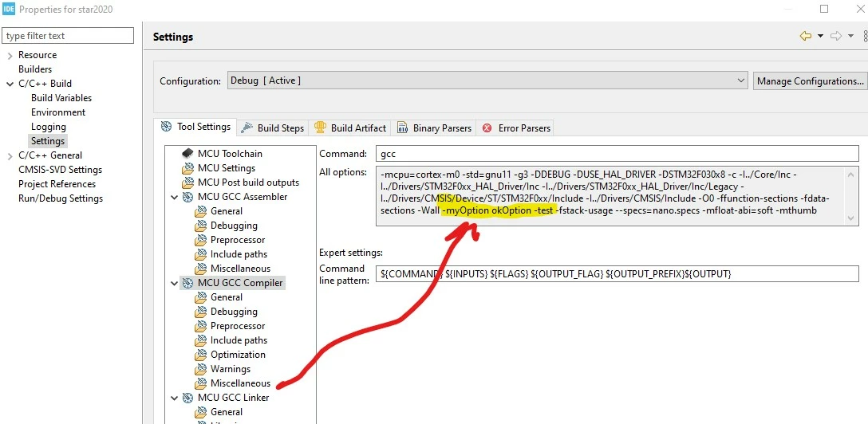Switch to the Tool Settings tab
Viewport: 868px width, 424px height.
click(x=196, y=127)
